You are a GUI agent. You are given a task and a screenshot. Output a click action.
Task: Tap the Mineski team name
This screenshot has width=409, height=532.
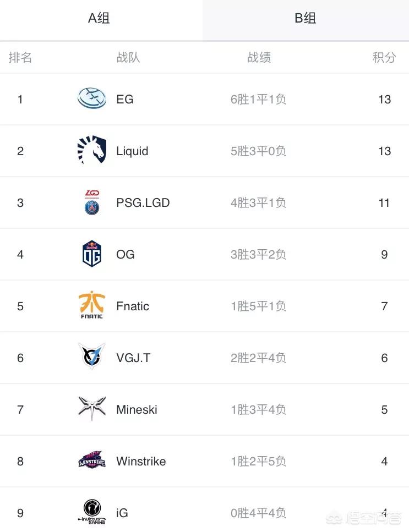137,409
